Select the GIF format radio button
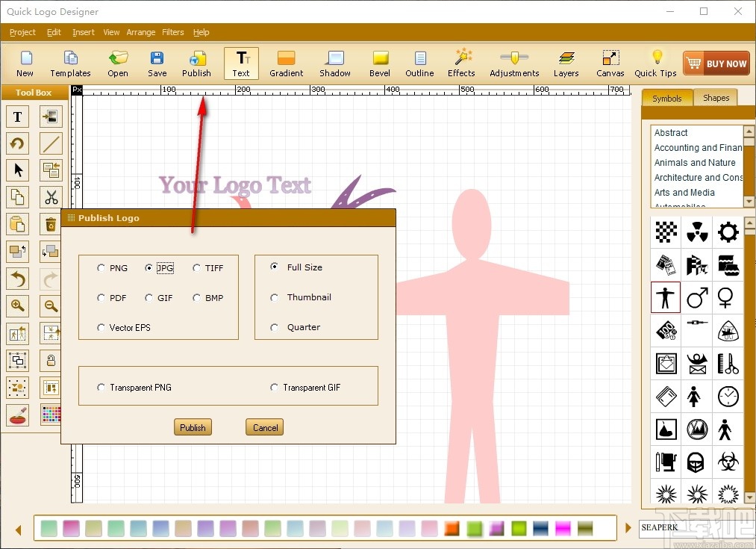Image resolution: width=756 pixels, height=549 pixels. point(149,298)
